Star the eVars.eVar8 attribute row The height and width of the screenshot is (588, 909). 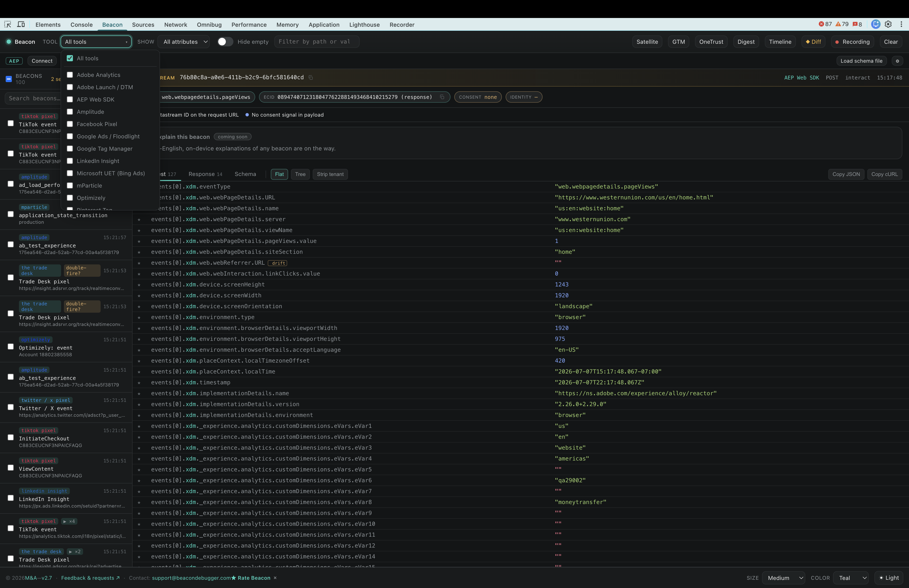tap(139, 503)
